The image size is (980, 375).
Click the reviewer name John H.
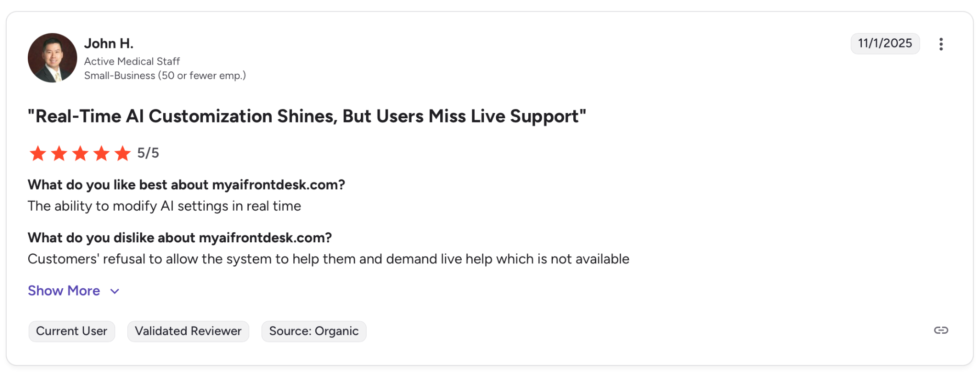click(x=109, y=44)
